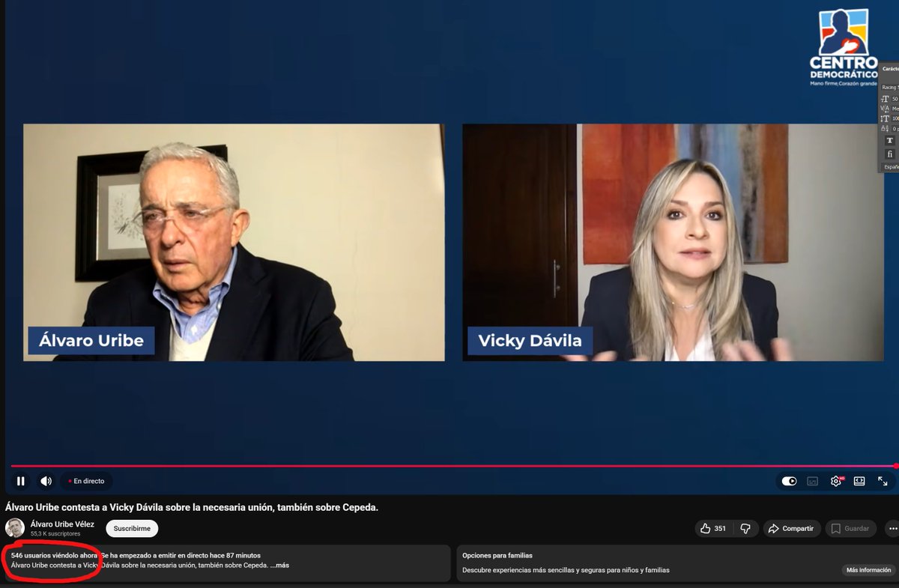
Task: Dislike the video with the thumbs-down icon
Action: [x=745, y=528]
